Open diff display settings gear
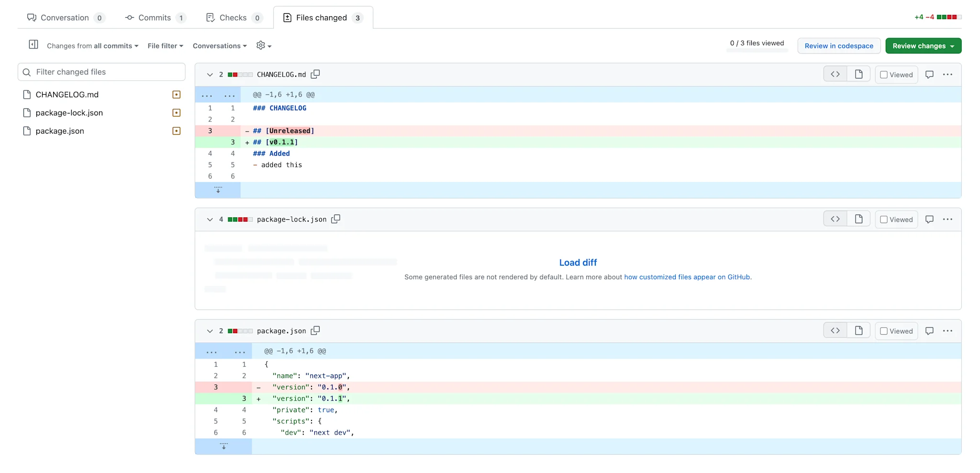 coord(262,45)
